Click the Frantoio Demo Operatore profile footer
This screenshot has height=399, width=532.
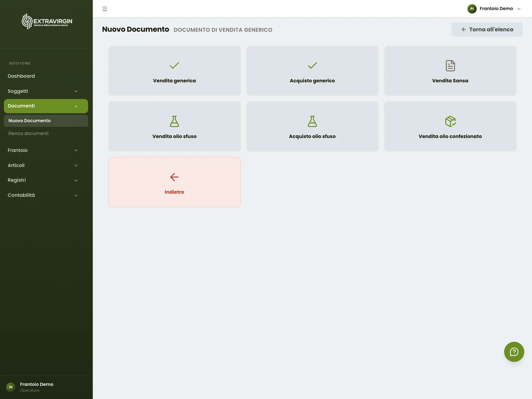pyautogui.click(x=46, y=387)
